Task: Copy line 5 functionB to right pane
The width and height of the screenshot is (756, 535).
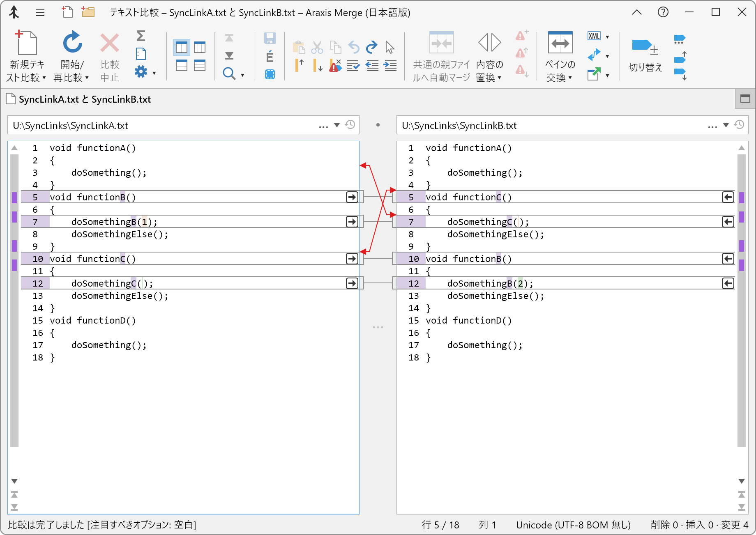Action: [x=352, y=197]
